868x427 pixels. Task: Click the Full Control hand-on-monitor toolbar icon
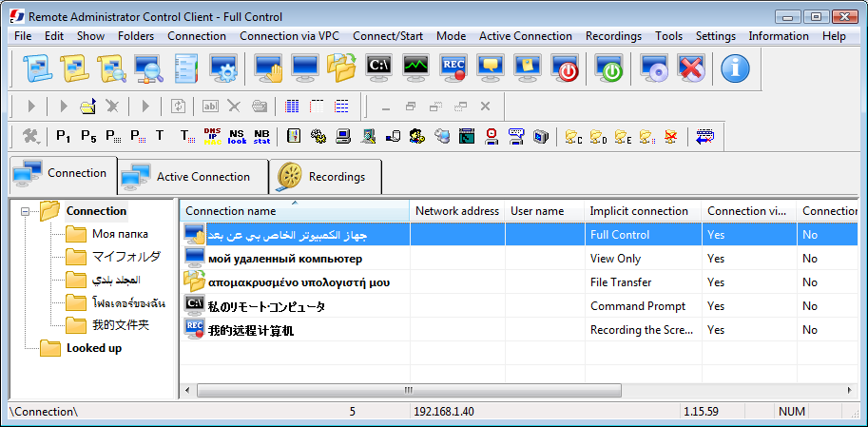tap(268, 68)
